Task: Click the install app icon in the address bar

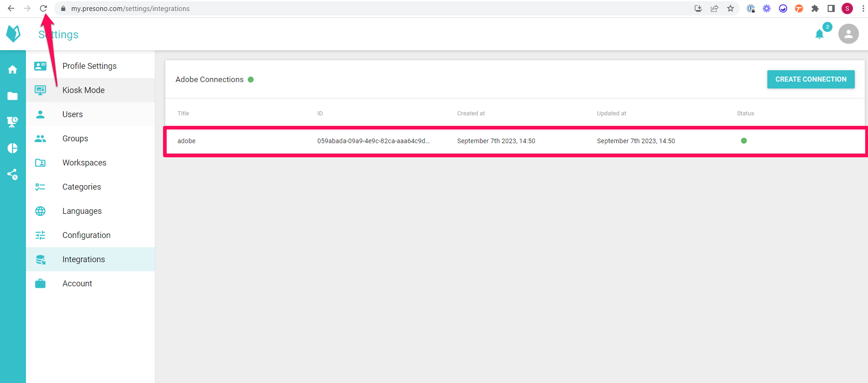Action: (698, 8)
